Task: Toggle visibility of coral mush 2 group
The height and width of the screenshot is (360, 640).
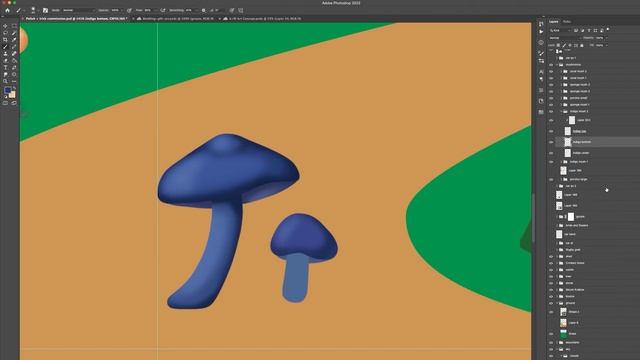Action: click(551, 71)
